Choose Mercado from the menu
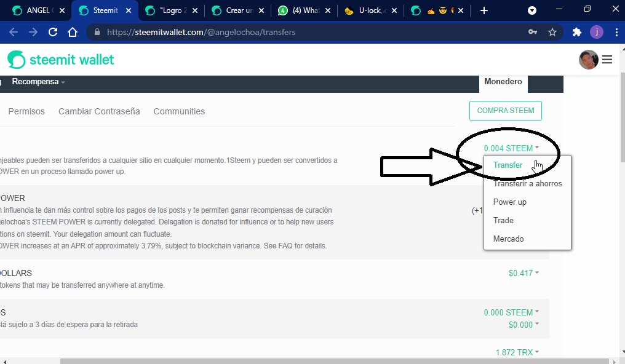 [509, 239]
